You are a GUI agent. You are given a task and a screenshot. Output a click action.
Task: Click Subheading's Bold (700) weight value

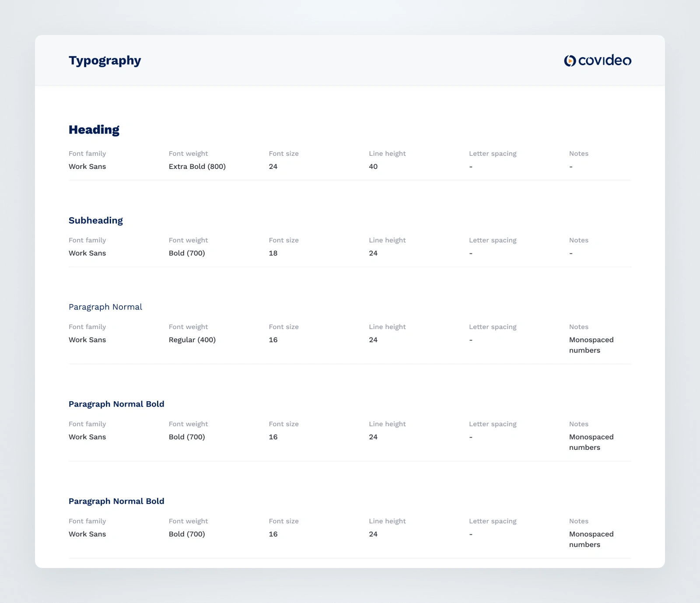click(x=187, y=253)
